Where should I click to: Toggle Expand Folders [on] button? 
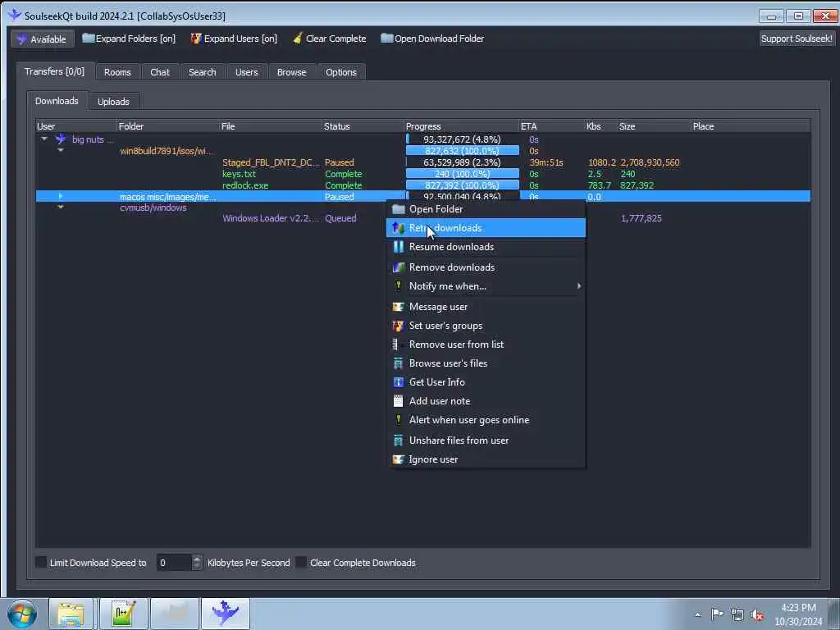tap(129, 39)
